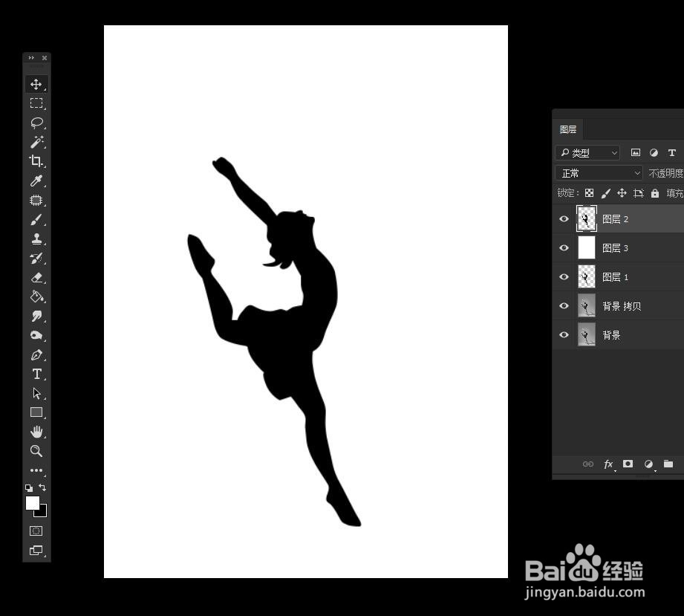Viewport: 684px width, 616px height.
Task: Add a layer style (fx)
Action: pos(608,464)
